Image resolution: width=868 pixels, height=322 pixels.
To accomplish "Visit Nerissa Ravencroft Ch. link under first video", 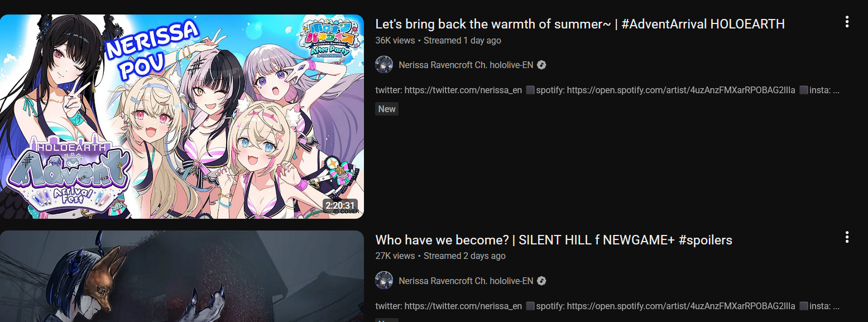I will point(466,65).
